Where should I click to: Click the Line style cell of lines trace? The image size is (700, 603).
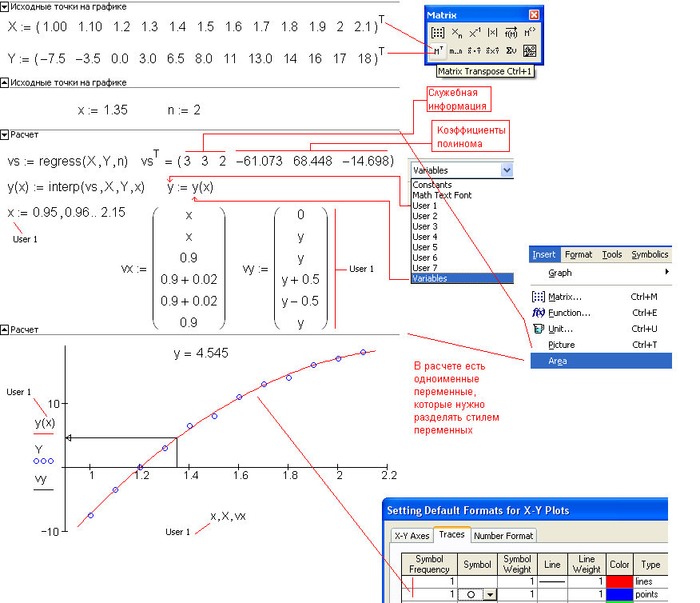pyautogui.click(x=552, y=581)
